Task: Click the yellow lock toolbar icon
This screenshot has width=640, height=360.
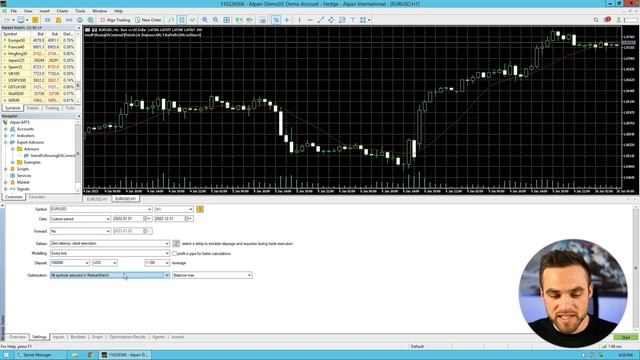Action: tap(58, 20)
